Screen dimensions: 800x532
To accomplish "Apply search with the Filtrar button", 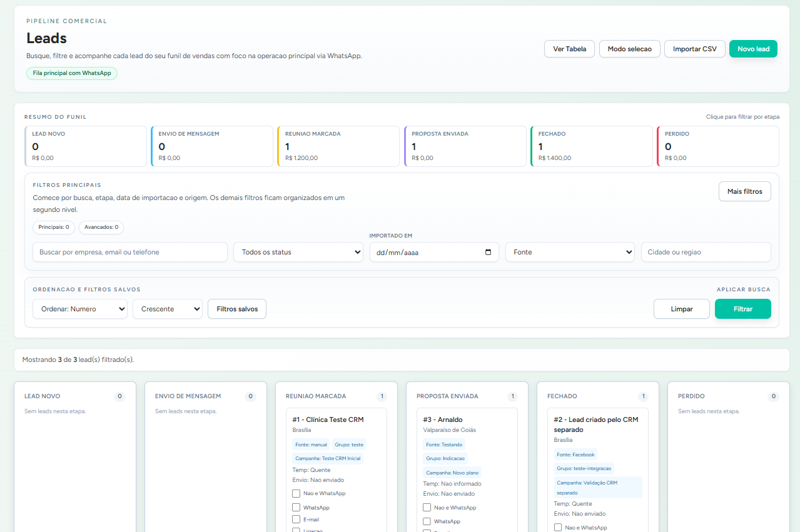I will pos(743,309).
